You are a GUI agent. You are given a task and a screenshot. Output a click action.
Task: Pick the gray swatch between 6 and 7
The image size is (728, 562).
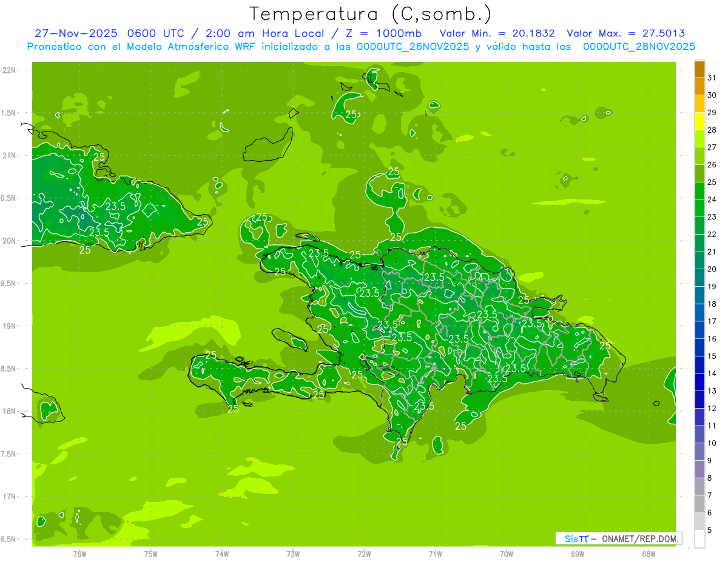700,504
